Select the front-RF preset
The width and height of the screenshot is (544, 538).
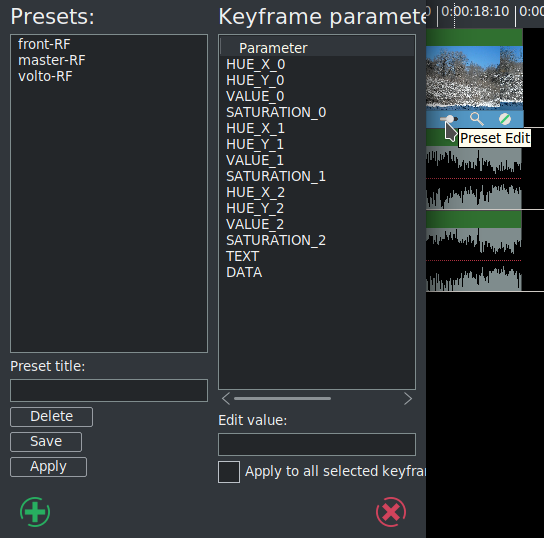44,44
